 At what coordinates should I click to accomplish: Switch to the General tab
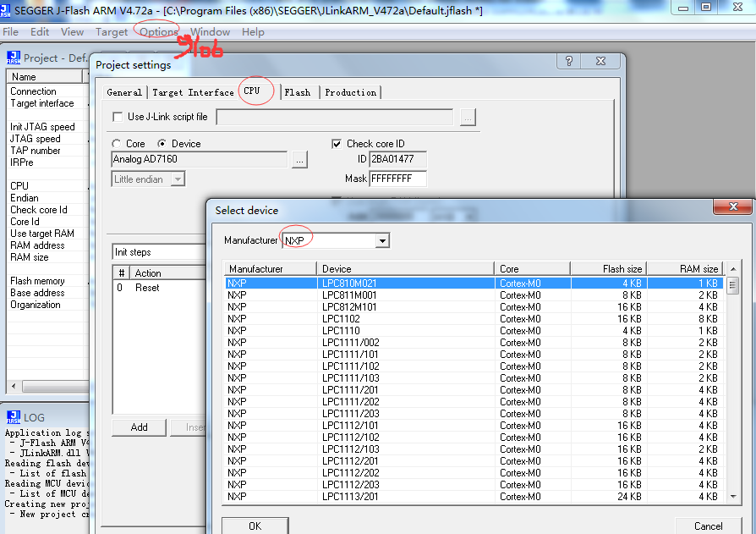click(x=124, y=92)
